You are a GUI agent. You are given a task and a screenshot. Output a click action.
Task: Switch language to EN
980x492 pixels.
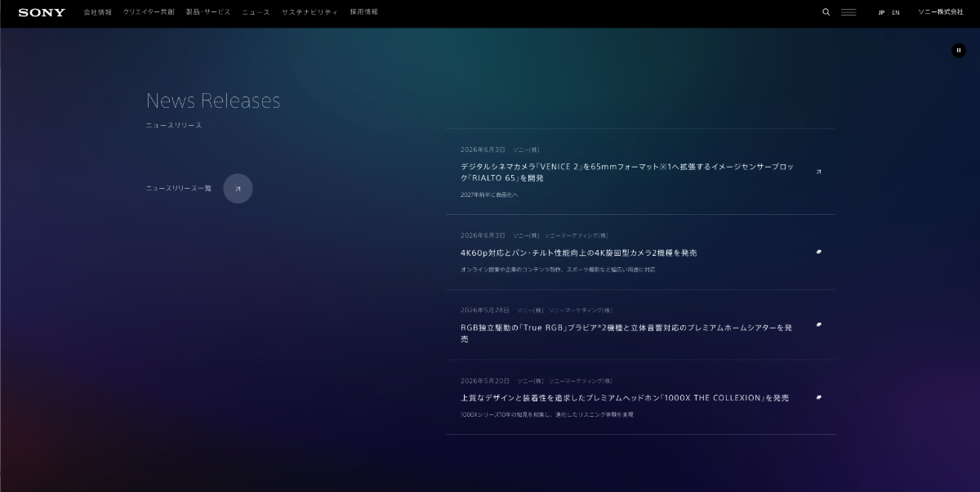[x=896, y=12]
